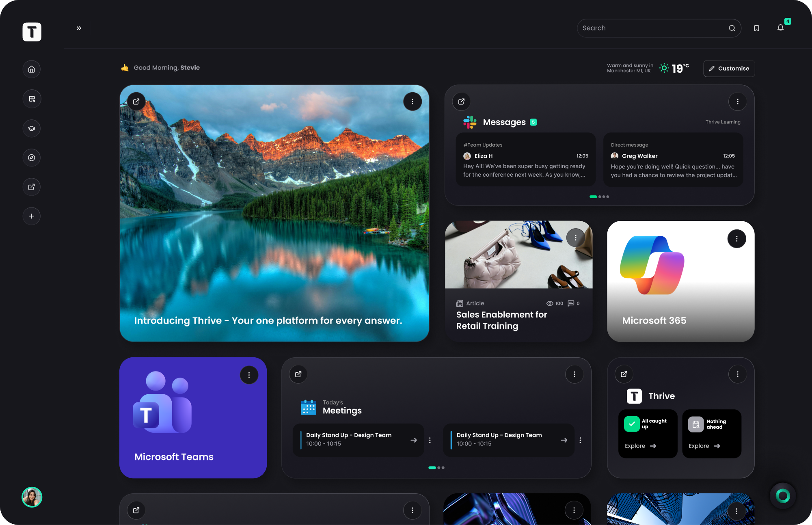Open the compass Explore icon in sidebar
812x525 pixels.
(32, 158)
